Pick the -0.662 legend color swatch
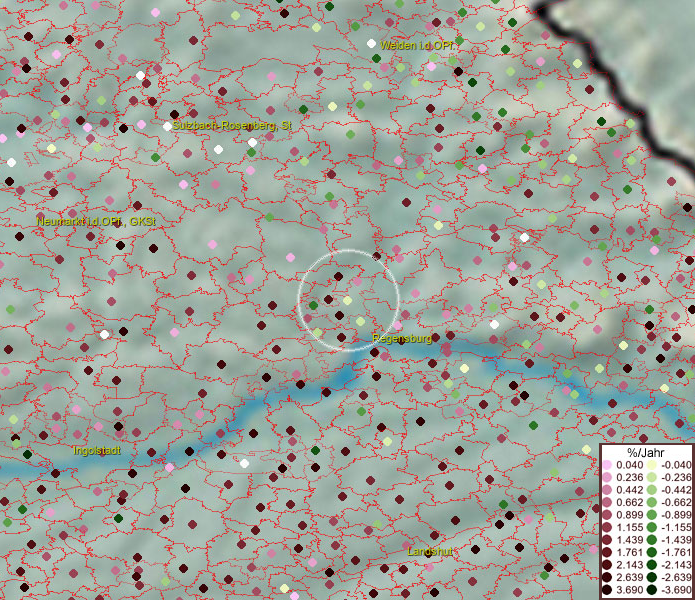Image resolution: width=695 pixels, height=600 pixels. tap(652, 502)
